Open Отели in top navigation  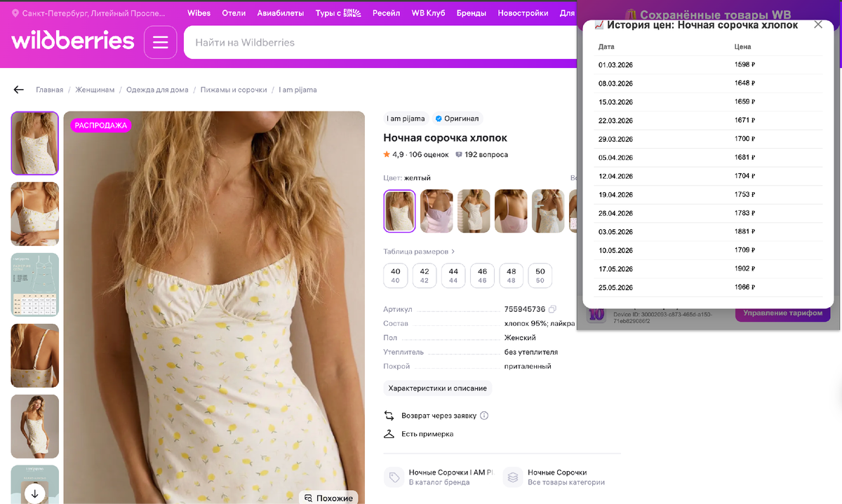(234, 13)
